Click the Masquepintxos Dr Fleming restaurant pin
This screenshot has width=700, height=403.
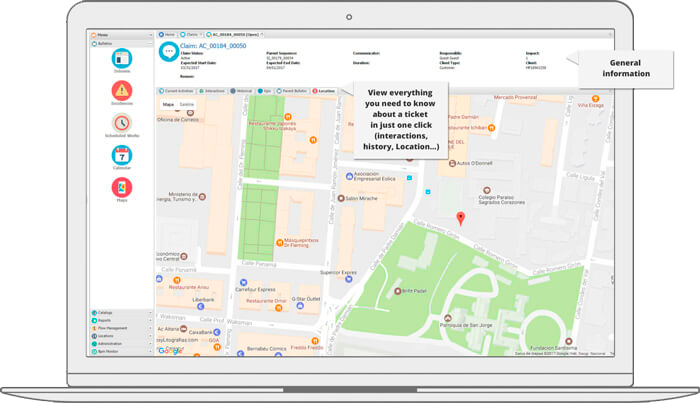tap(279, 242)
